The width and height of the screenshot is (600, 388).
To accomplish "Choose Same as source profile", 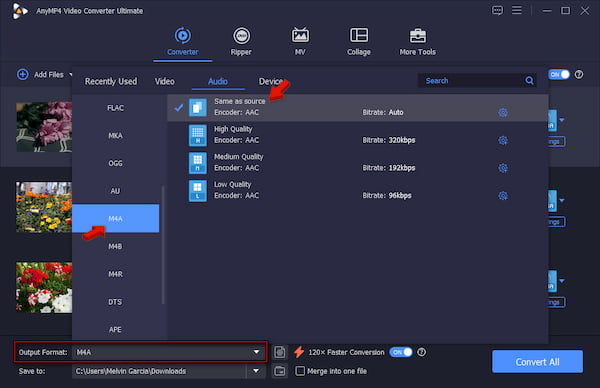I will [x=357, y=108].
